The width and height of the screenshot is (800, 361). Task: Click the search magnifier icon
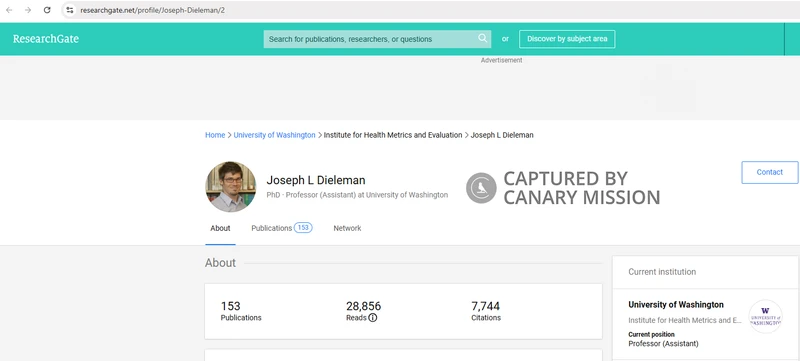(482, 38)
